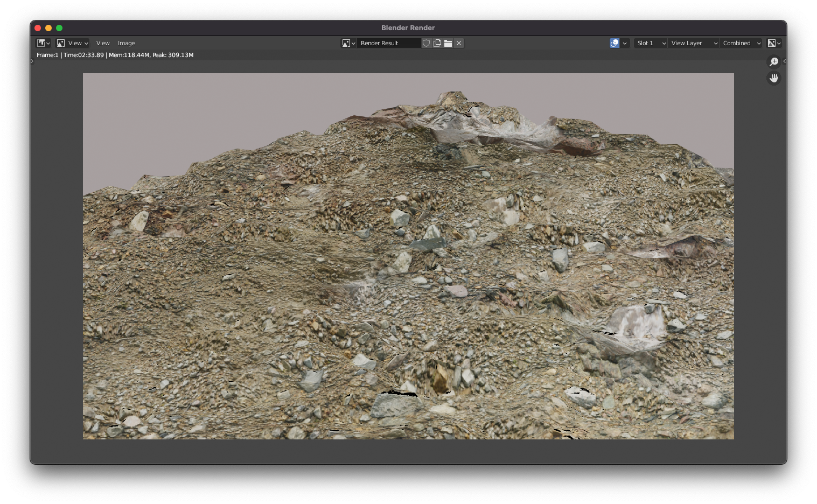Toggle the show gizmo button

click(615, 43)
